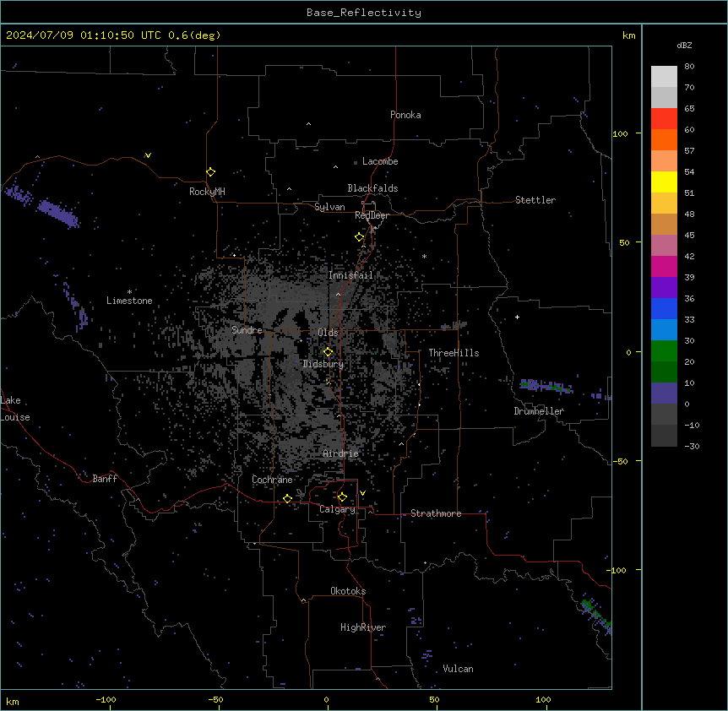Pick the light blue 30-33 dBZ legend swatch
Screen dimensions: 728x711
(x=664, y=330)
